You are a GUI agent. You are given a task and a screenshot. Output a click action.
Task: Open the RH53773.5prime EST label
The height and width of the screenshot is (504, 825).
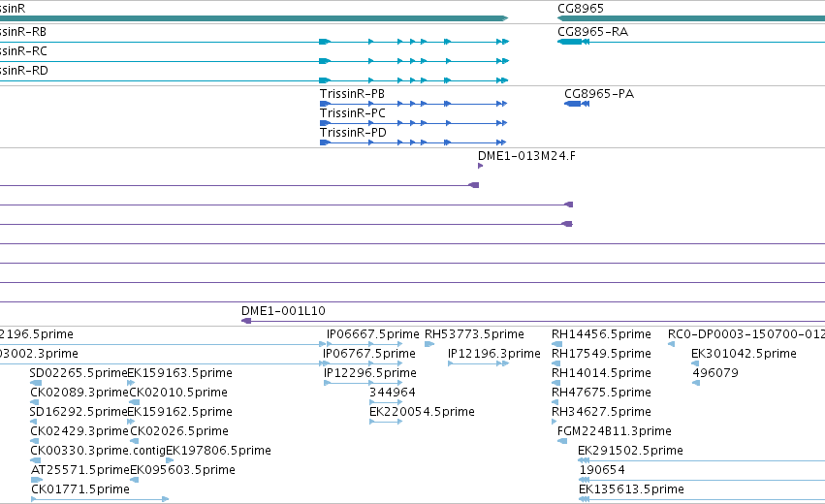tap(474, 334)
